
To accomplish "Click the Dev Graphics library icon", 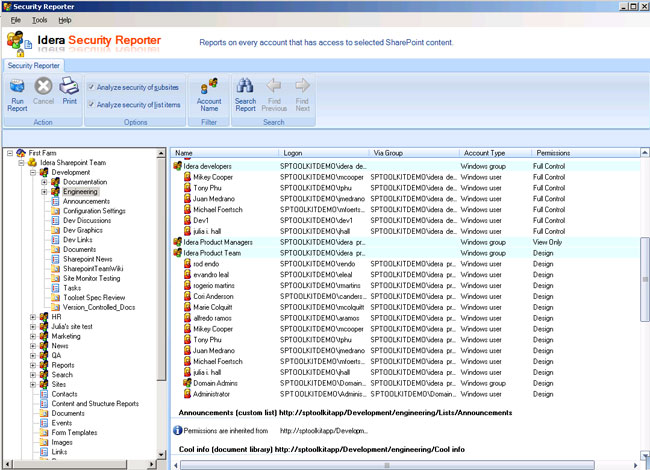I will click(55, 230).
